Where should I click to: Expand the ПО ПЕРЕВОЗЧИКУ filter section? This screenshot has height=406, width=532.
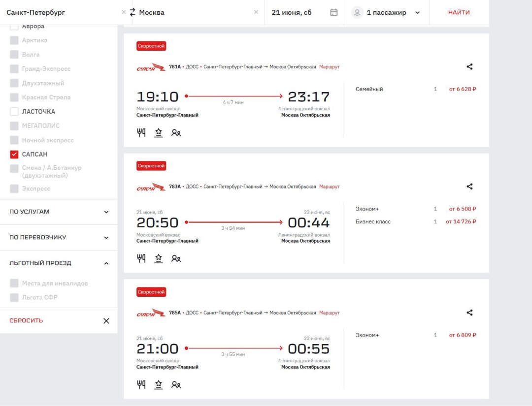point(59,237)
